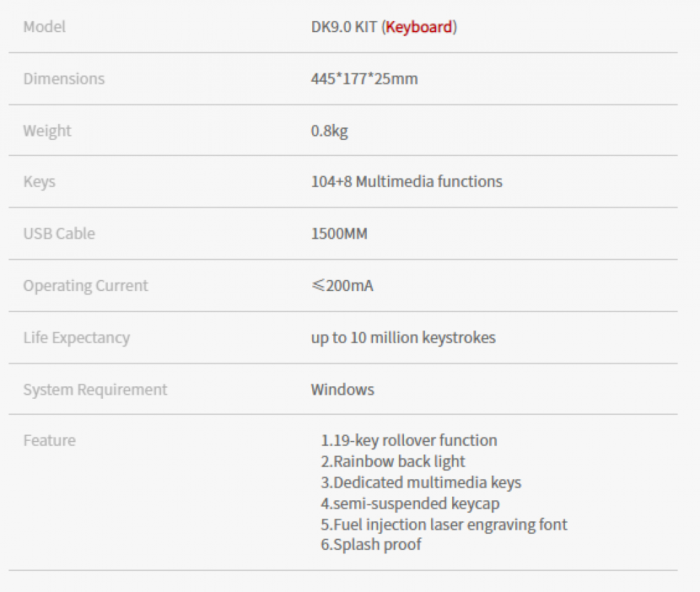Image resolution: width=700 pixels, height=592 pixels.
Task: Click the Feature row label
Action: point(49,440)
